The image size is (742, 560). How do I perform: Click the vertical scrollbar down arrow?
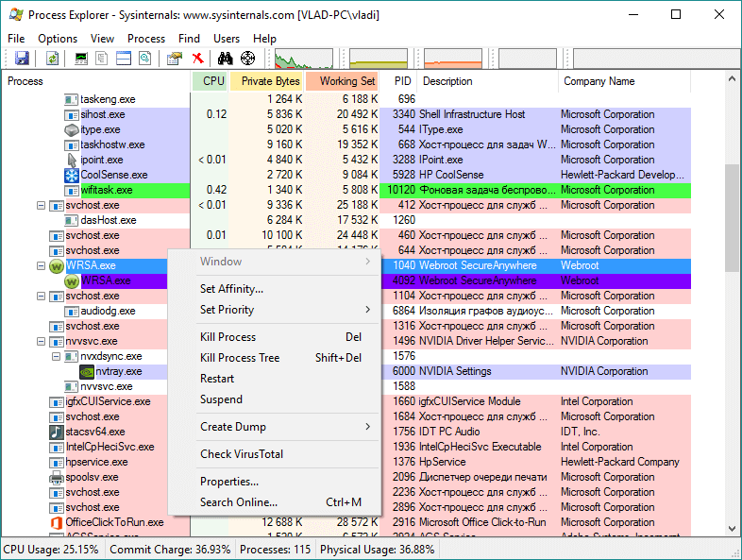click(x=732, y=528)
